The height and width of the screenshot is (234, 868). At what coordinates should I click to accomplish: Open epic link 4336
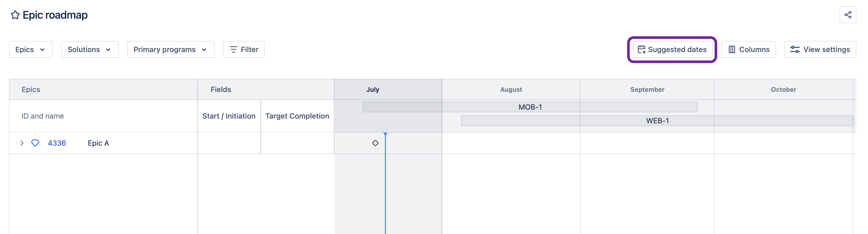(57, 143)
